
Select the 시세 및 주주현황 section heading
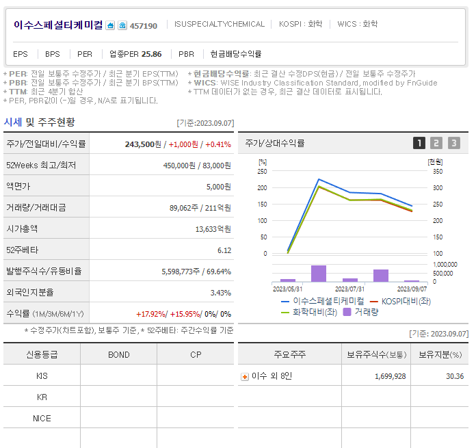click(x=39, y=122)
